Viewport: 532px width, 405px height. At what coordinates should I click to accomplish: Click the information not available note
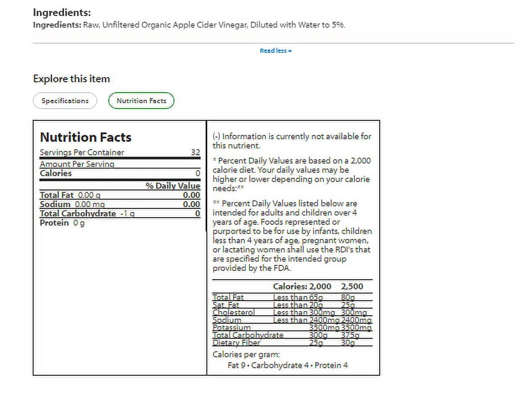point(292,141)
